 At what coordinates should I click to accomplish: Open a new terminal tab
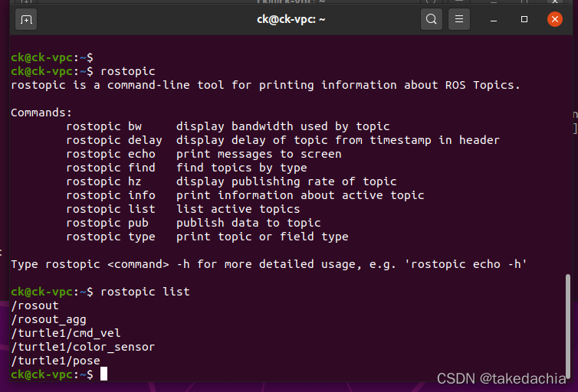pyautogui.click(x=26, y=19)
